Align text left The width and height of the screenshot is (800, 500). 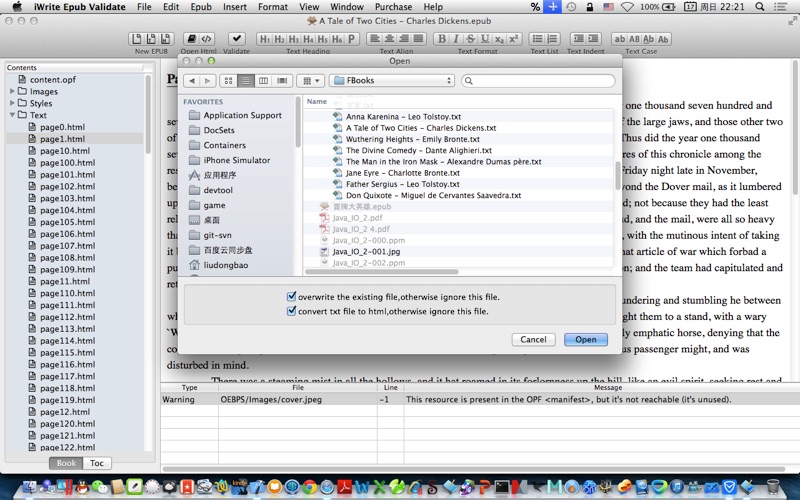coord(374,39)
